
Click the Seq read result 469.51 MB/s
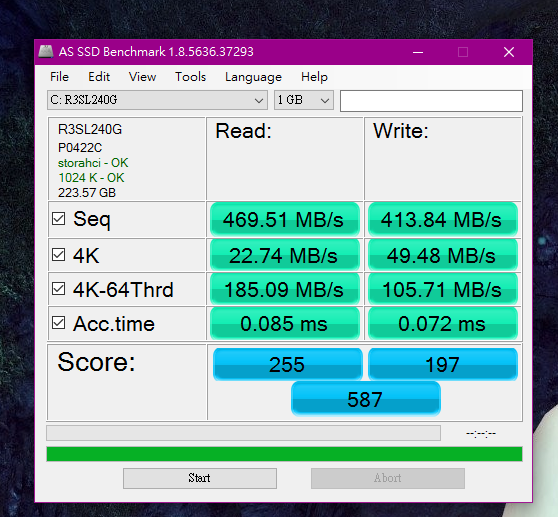tap(285, 219)
